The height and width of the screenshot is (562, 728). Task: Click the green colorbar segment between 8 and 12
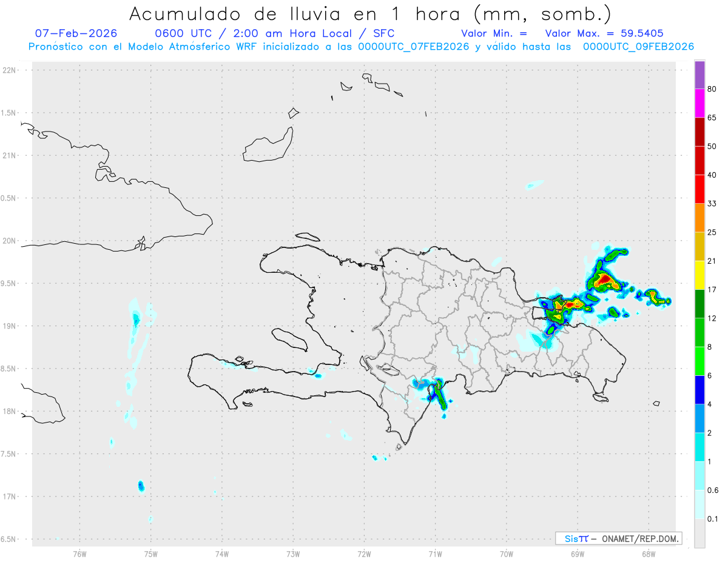tap(699, 332)
